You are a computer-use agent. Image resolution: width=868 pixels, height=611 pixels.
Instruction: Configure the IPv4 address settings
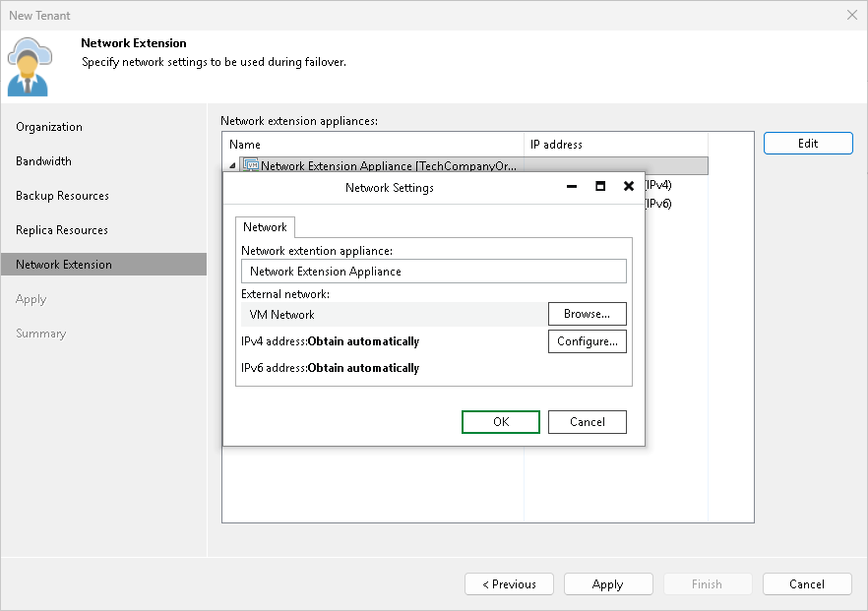click(587, 341)
